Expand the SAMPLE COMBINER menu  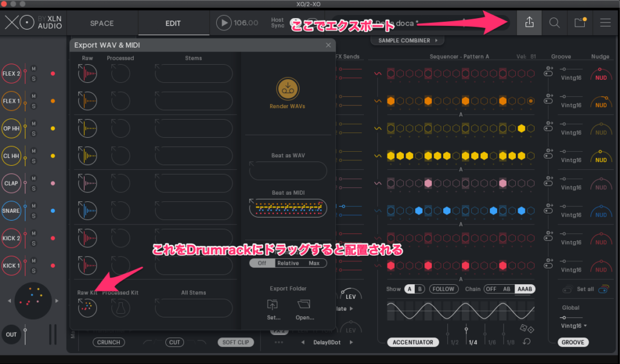[x=406, y=41]
